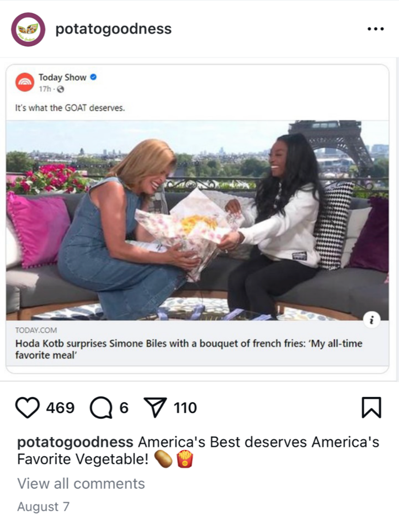Select the Today Show page name
The width and height of the screenshot is (399, 532).
(63, 77)
